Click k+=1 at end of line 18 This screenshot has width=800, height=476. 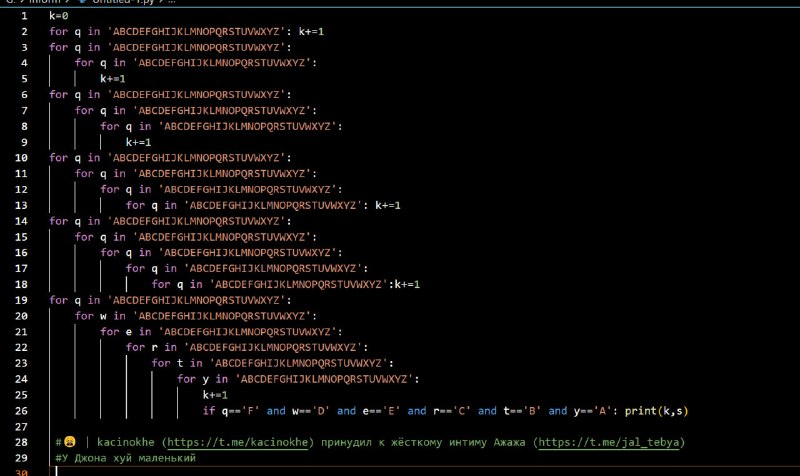(x=407, y=284)
